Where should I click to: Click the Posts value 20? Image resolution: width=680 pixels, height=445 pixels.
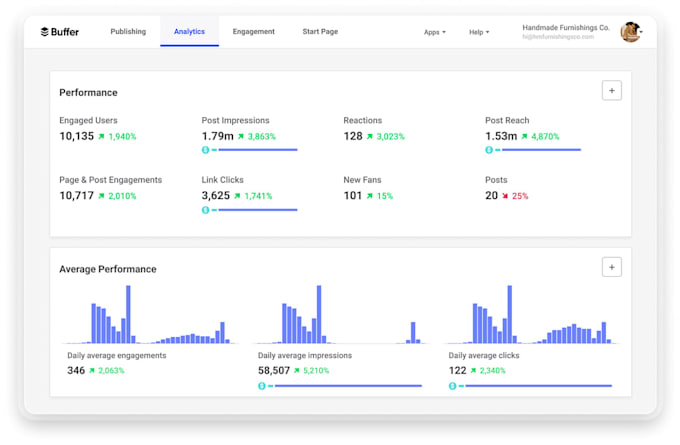pos(491,196)
